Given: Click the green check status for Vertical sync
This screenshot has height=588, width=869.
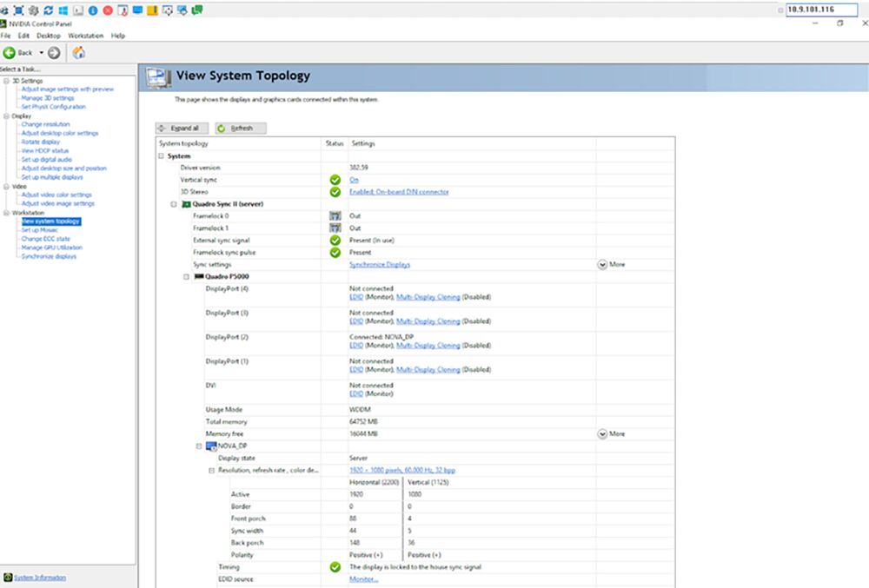Looking at the screenshot, I should pyautogui.click(x=335, y=180).
